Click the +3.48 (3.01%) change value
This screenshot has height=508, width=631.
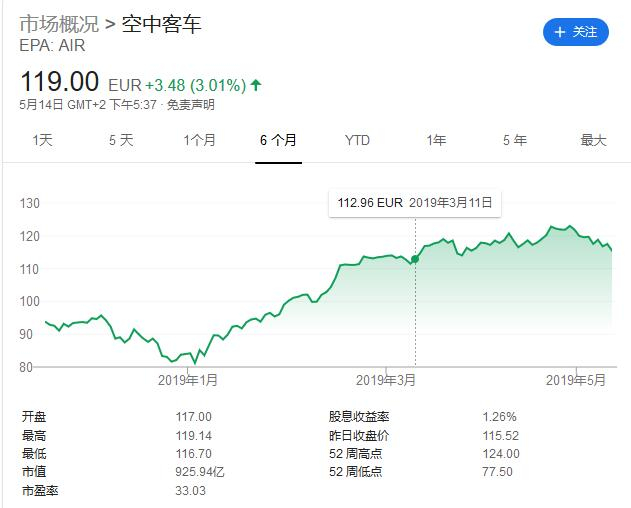pos(196,85)
